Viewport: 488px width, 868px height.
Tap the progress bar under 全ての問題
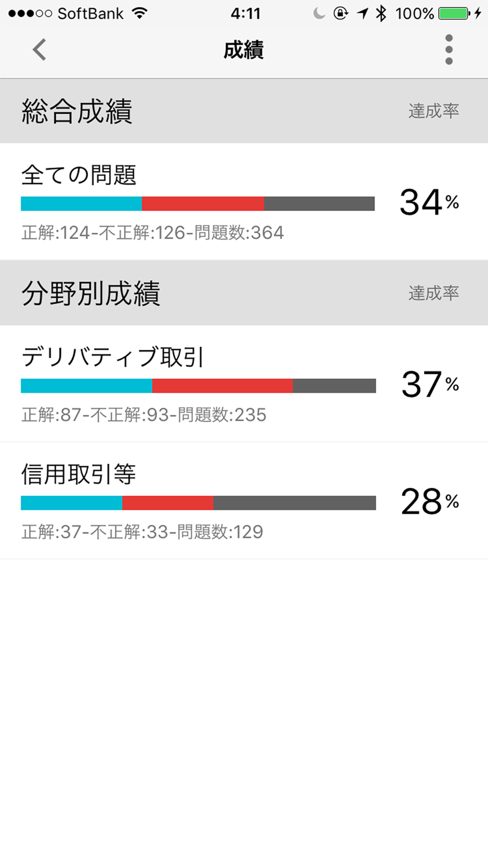pos(198,204)
